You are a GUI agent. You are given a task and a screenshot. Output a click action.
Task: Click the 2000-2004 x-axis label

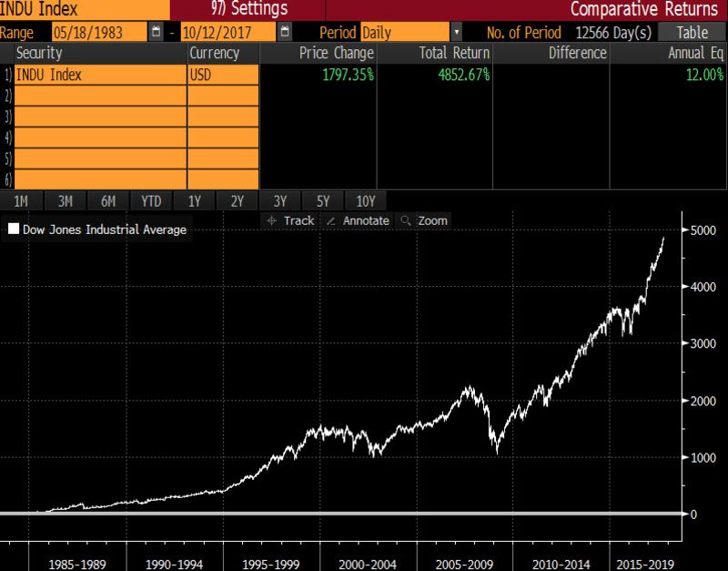(368, 565)
